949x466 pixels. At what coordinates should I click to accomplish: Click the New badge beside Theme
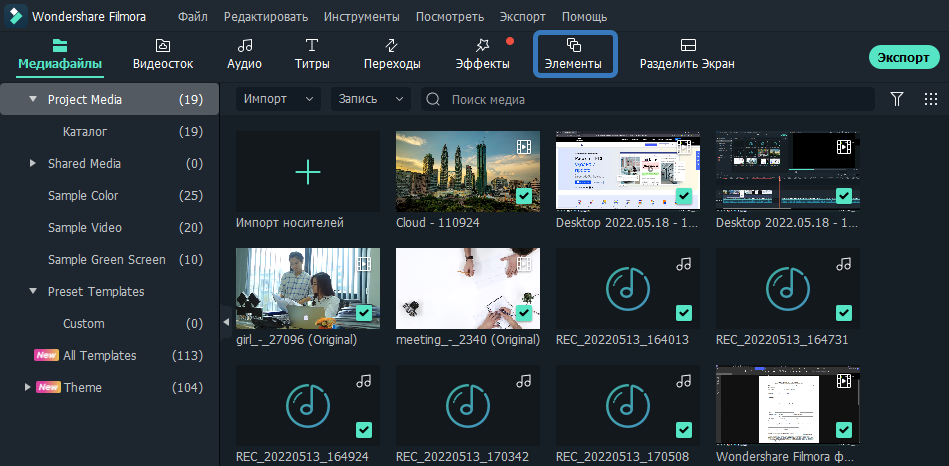click(x=48, y=387)
